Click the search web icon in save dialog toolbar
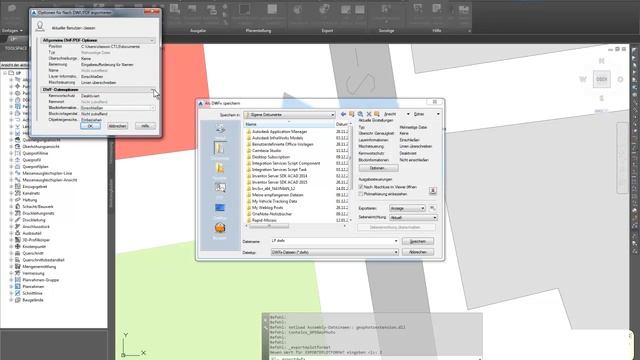This screenshot has width=640, height=360. click(360, 114)
